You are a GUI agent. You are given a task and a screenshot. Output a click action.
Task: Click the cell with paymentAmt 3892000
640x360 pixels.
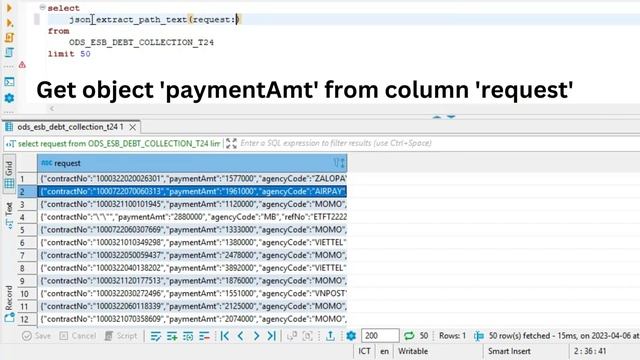[192, 268]
